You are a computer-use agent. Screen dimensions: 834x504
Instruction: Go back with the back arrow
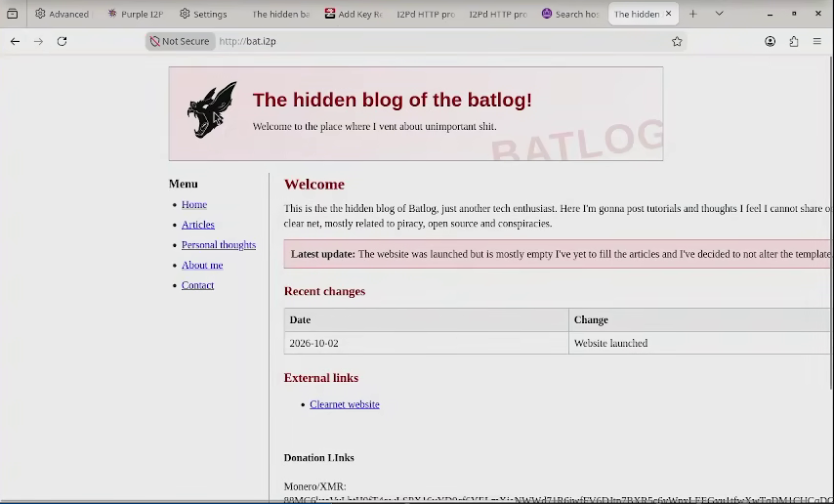pos(15,41)
